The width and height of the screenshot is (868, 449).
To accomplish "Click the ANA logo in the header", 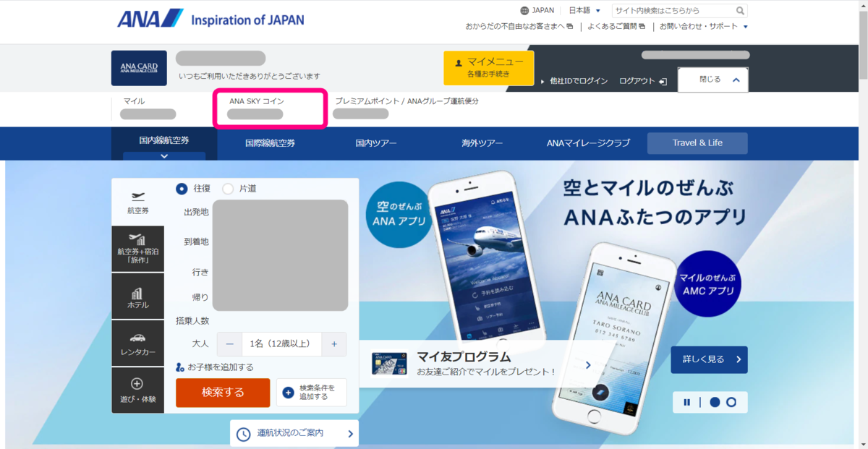I will coord(150,18).
